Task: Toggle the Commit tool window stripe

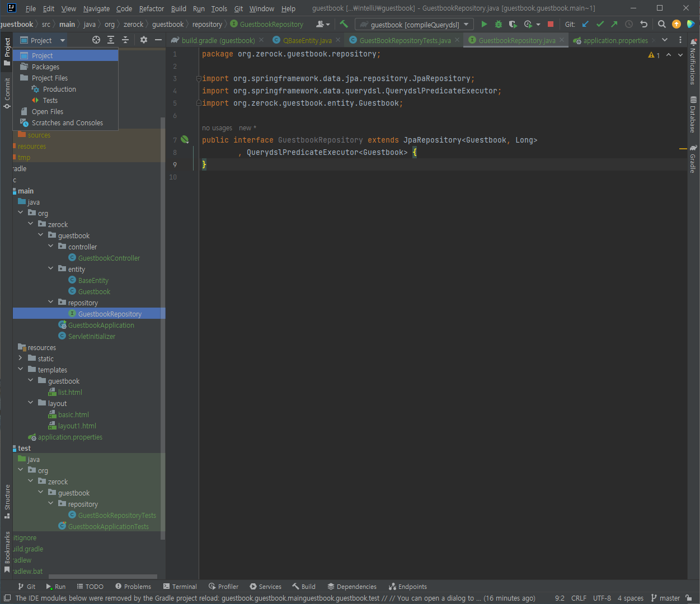Action: coord(7,93)
